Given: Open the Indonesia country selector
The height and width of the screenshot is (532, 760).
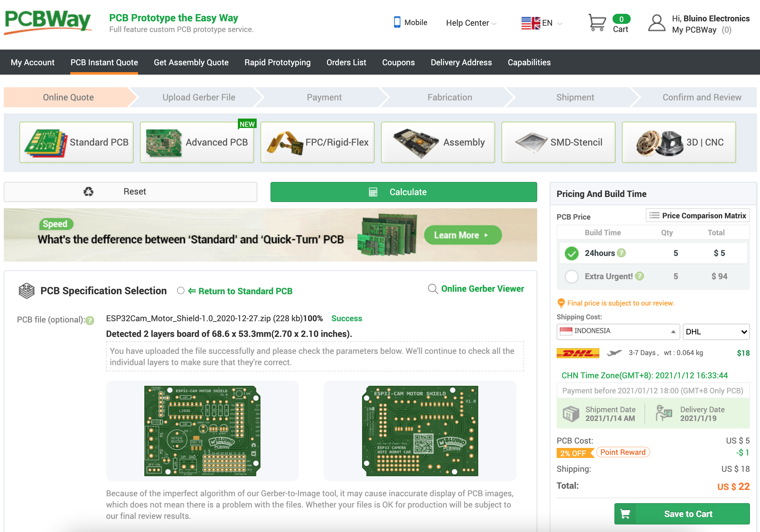Looking at the screenshot, I should pos(618,332).
